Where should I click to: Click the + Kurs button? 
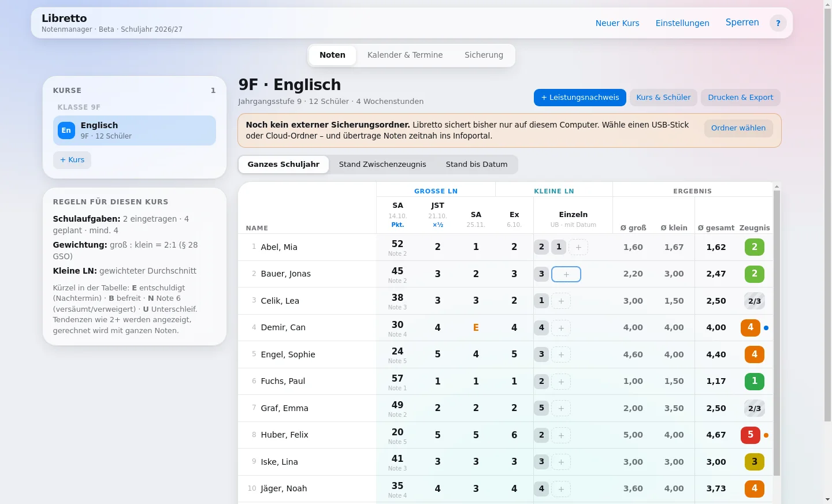[x=72, y=160]
